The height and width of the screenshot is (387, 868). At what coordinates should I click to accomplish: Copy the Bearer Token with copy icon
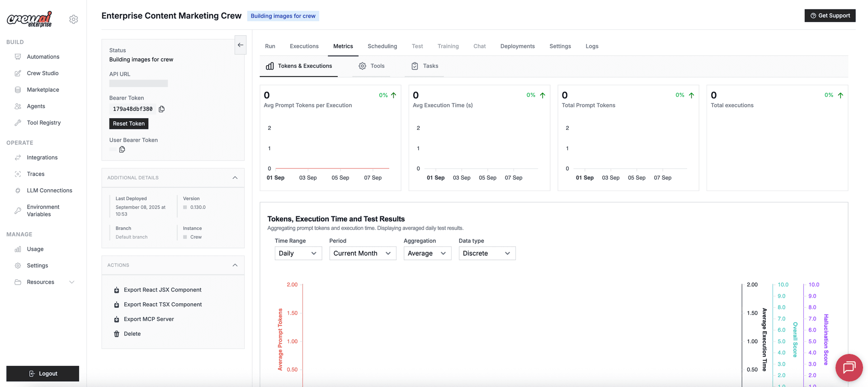click(162, 109)
